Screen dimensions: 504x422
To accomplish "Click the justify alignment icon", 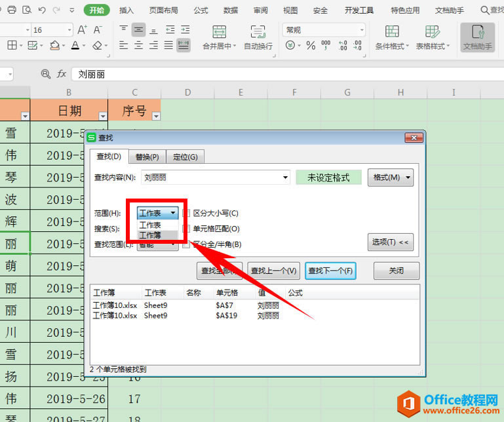I will (168, 45).
